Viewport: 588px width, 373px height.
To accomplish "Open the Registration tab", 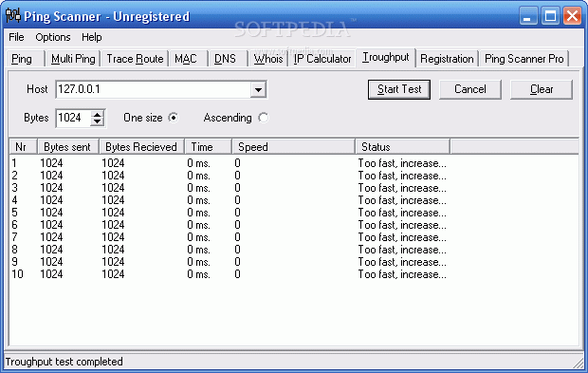I will (447, 59).
